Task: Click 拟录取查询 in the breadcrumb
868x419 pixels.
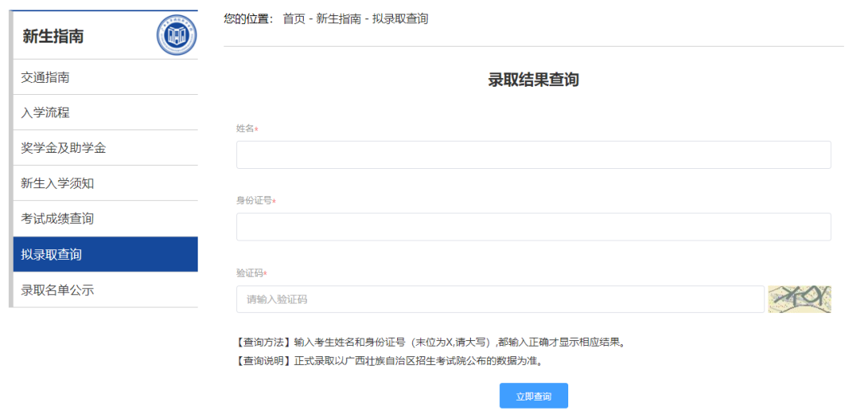Action: pos(400,18)
